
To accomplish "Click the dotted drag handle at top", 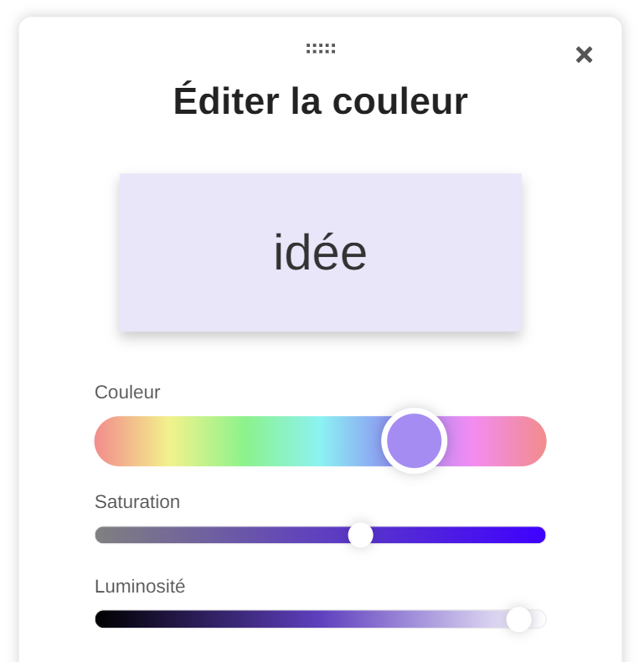I will tap(321, 49).
